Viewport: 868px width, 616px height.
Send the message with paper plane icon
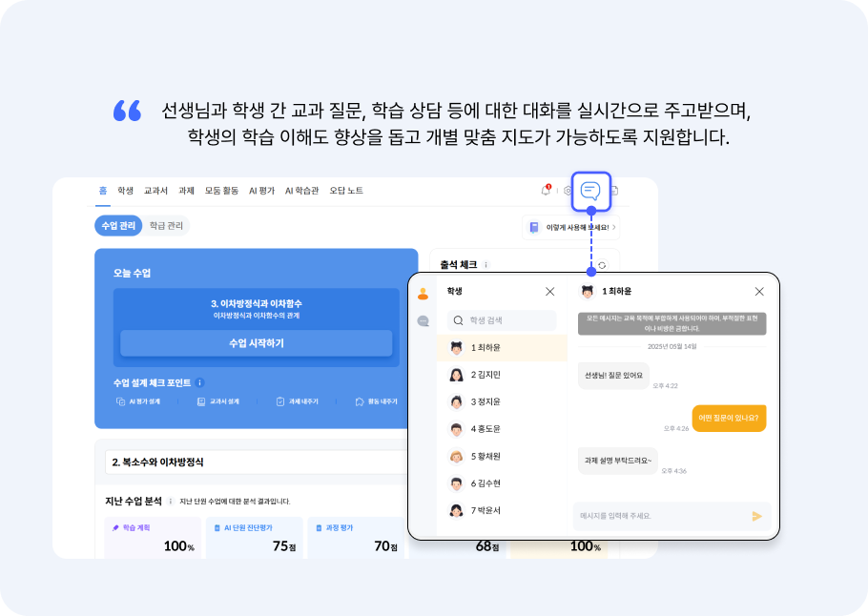[x=756, y=517]
